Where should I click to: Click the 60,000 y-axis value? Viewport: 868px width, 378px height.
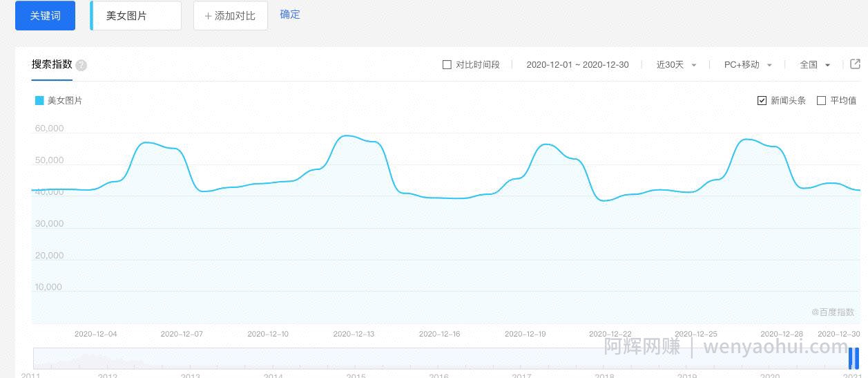coord(49,129)
